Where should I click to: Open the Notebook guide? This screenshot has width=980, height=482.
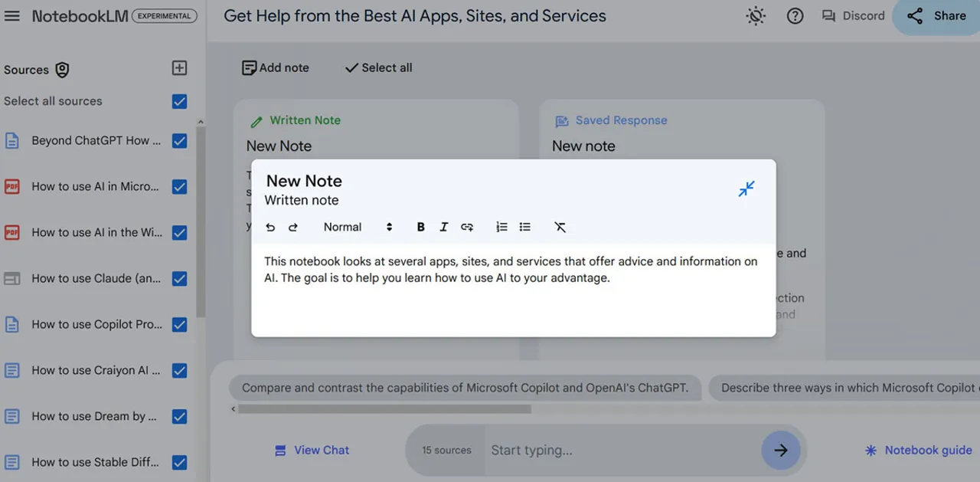pyautogui.click(x=918, y=450)
